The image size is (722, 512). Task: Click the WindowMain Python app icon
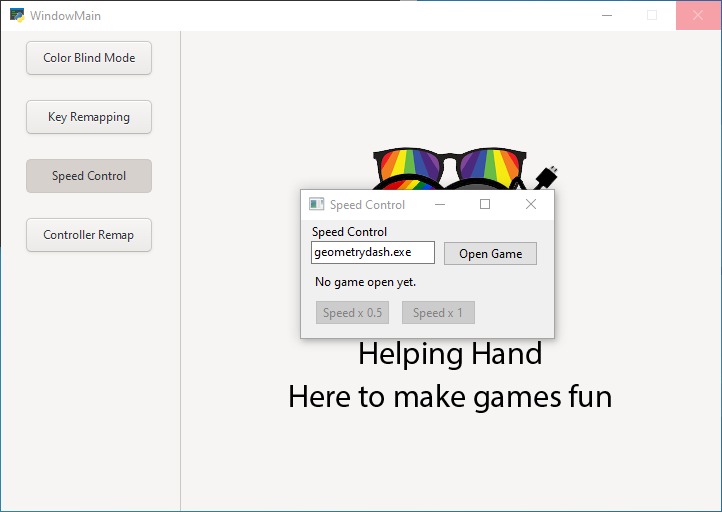17,15
